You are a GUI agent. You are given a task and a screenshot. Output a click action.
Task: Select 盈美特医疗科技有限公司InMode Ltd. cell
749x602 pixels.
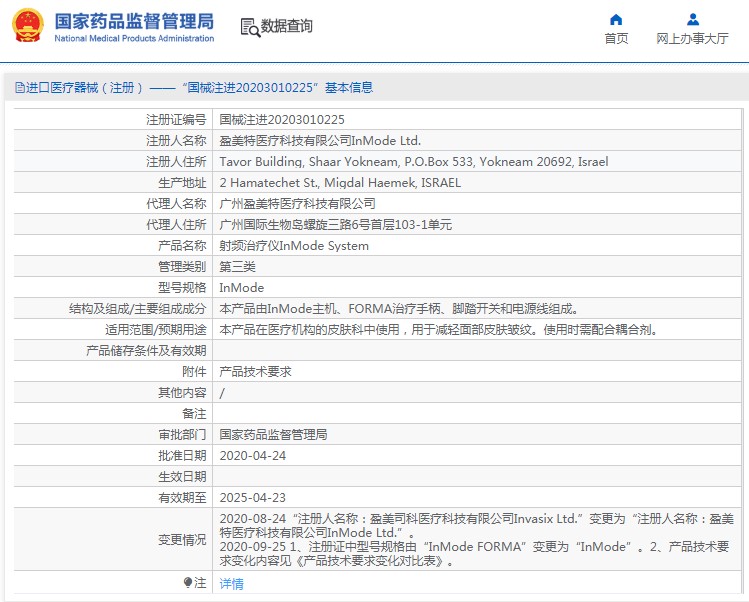tap(320, 140)
